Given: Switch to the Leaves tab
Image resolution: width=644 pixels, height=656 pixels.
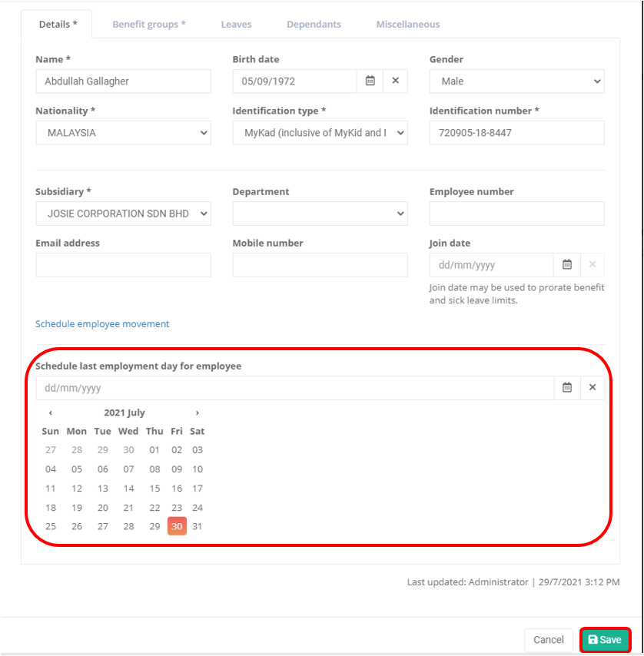Looking at the screenshot, I should pyautogui.click(x=236, y=25).
